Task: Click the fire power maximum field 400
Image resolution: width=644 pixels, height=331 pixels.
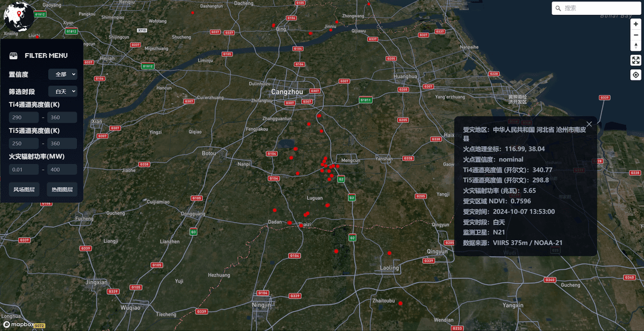Action: (62, 169)
